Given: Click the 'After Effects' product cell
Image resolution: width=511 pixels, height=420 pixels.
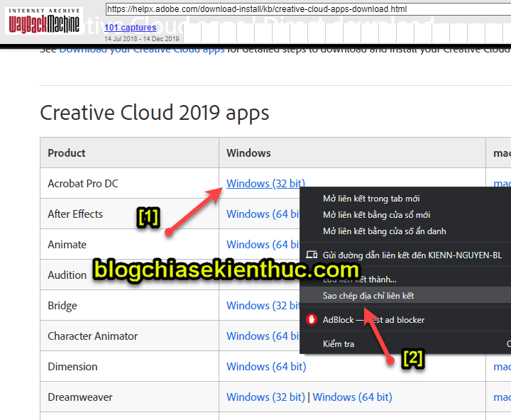Looking at the screenshot, I should [x=129, y=214].
